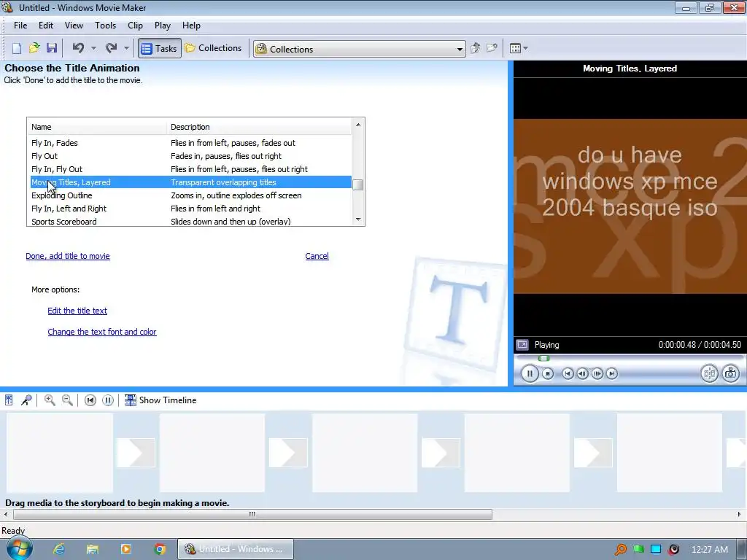Open the Windows Start orb

(18, 548)
